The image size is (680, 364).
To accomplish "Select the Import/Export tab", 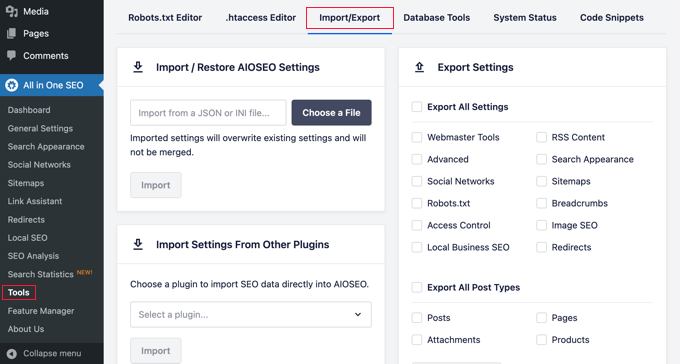I will (350, 18).
